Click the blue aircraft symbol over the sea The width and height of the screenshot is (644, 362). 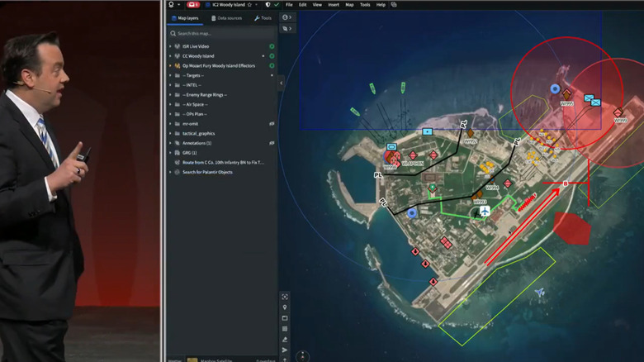540,292
